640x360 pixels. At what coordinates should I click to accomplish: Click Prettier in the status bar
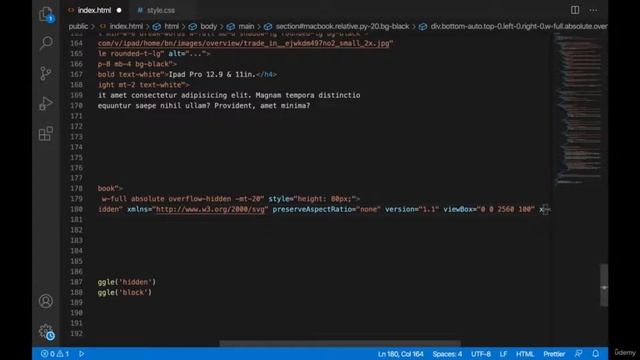click(554, 354)
